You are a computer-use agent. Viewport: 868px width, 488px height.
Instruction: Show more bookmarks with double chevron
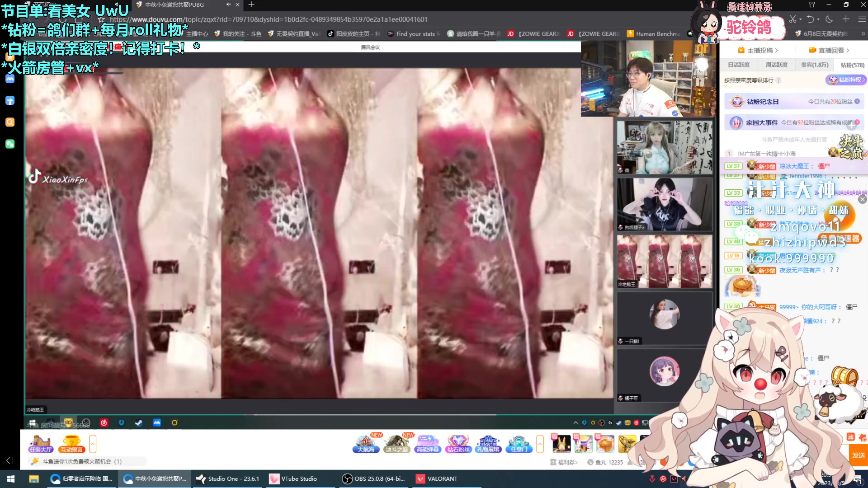[x=863, y=34]
